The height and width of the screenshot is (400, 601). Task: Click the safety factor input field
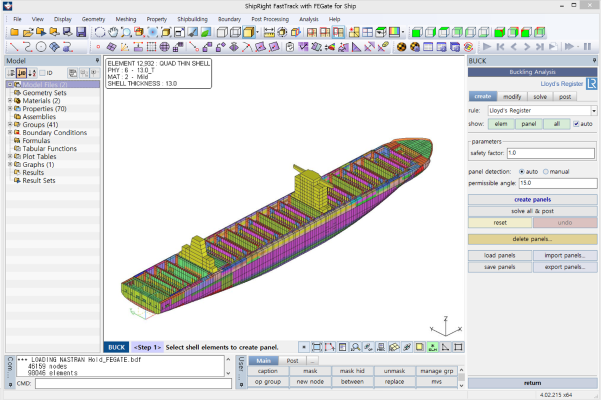click(551, 153)
